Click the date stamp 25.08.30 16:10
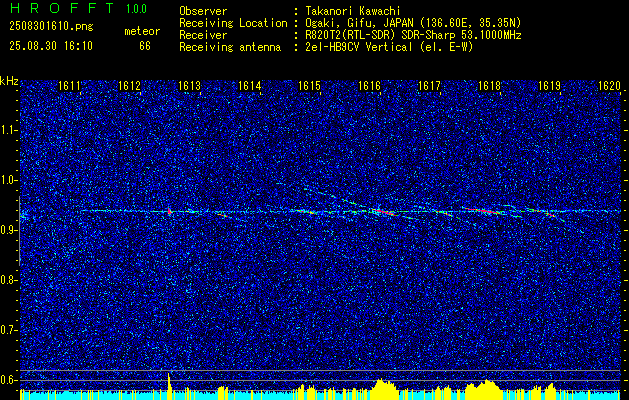The image size is (629, 400). tap(51, 46)
